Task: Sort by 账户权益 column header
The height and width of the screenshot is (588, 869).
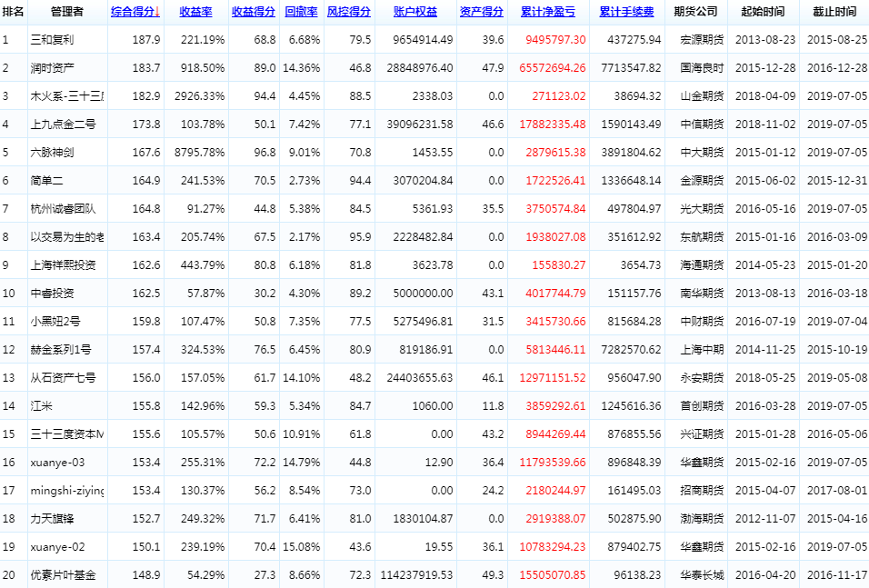Action: pyautogui.click(x=415, y=12)
